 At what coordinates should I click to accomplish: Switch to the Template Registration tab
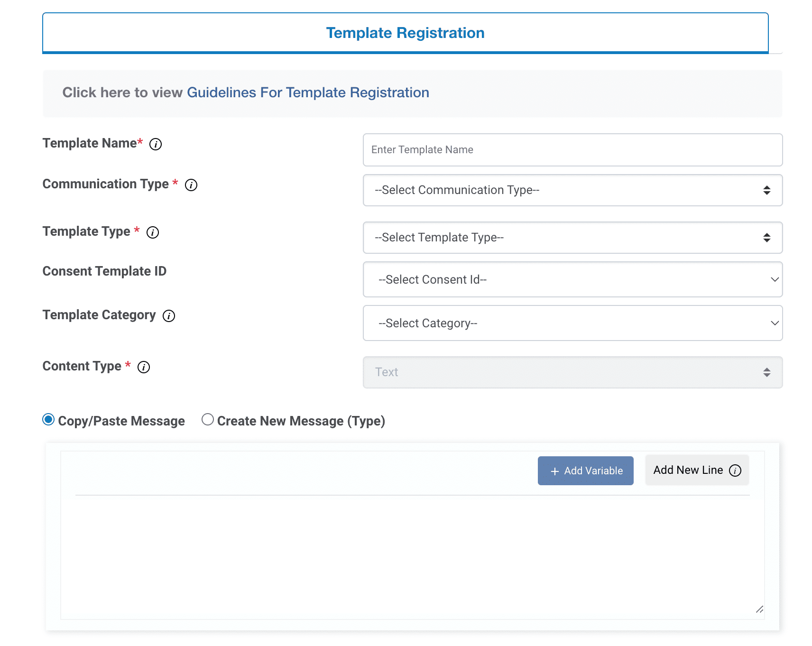pos(405,32)
